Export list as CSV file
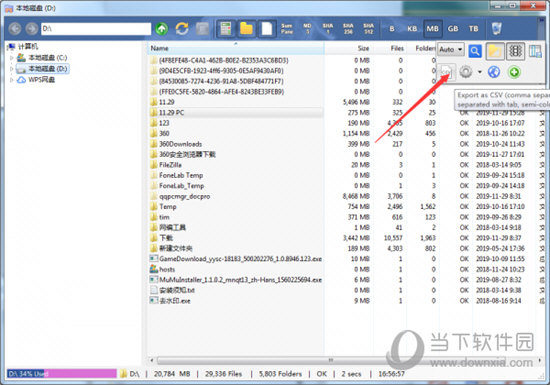The width and height of the screenshot is (550, 385). (446, 72)
